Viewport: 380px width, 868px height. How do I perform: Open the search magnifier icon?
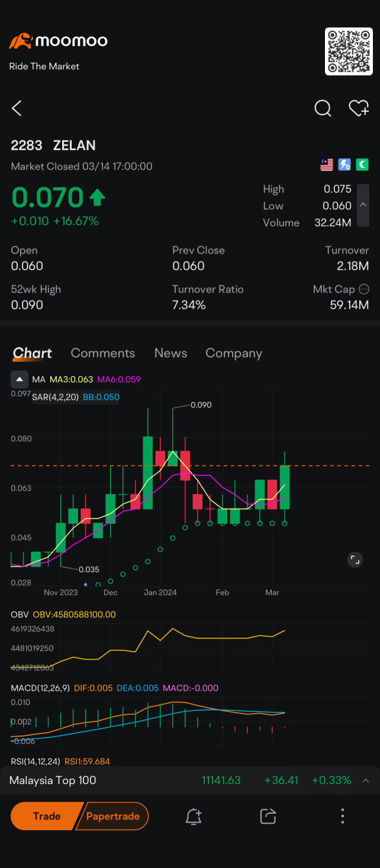pyautogui.click(x=323, y=108)
